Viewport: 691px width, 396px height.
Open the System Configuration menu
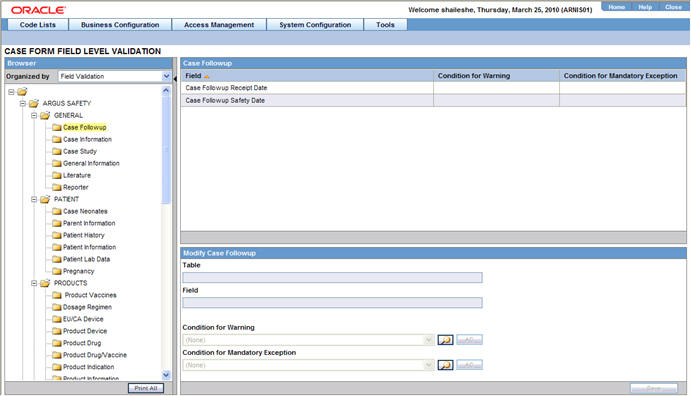[x=315, y=25]
